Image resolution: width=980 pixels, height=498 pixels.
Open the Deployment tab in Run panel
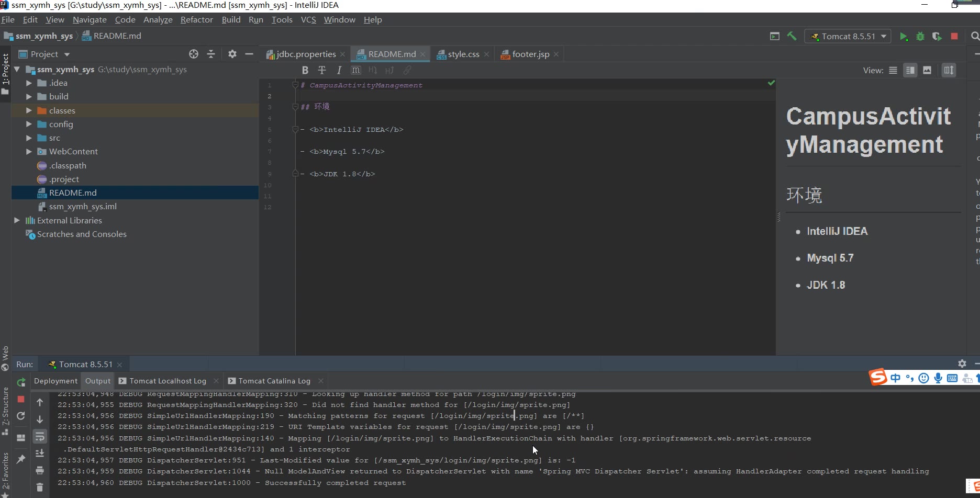[x=55, y=381]
